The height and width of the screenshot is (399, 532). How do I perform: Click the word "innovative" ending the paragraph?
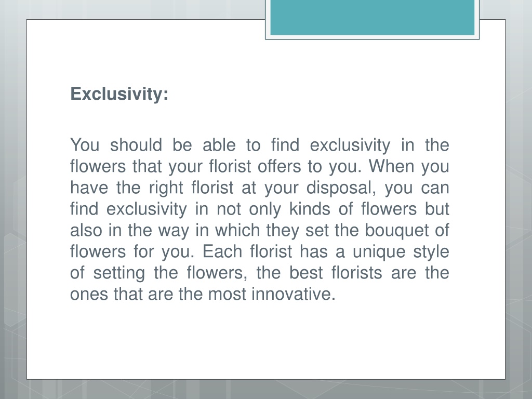pos(291,294)
